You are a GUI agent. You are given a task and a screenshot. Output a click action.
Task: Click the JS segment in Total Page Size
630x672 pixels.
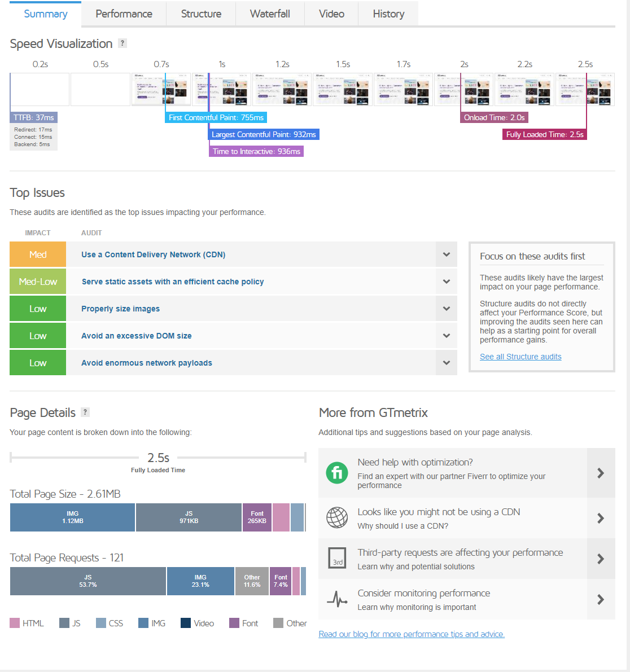(x=189, y=517)
